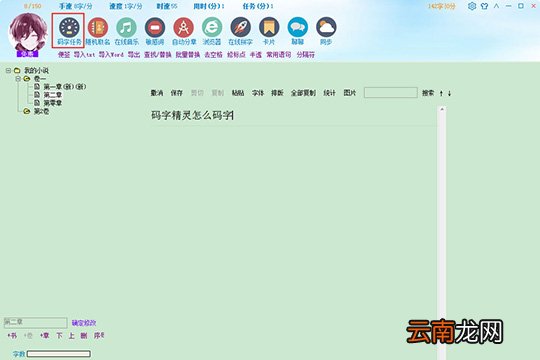The image size is (540, 360).
Task: Click 粘贴 in editor toolbar
Action: click(238, 93)
